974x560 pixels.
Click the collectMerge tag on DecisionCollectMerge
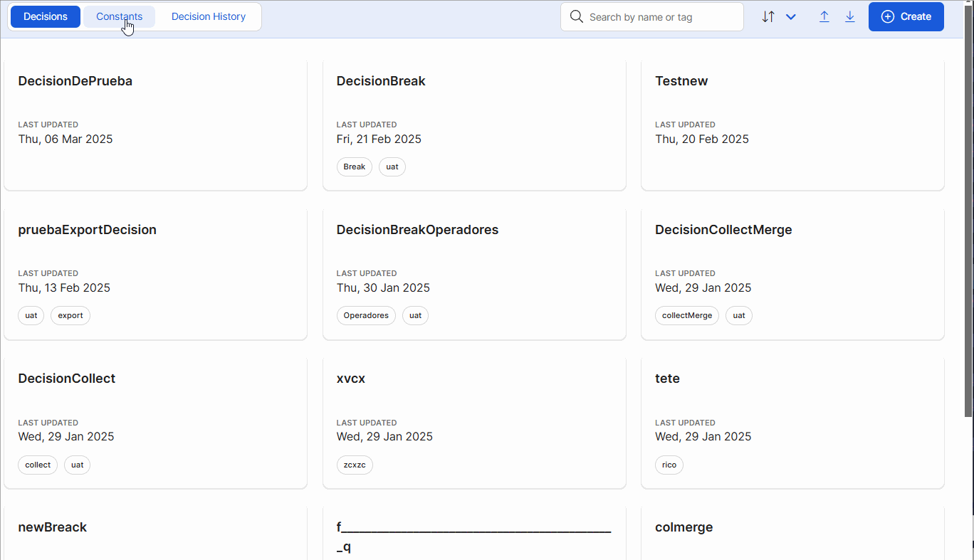[686, 315]
